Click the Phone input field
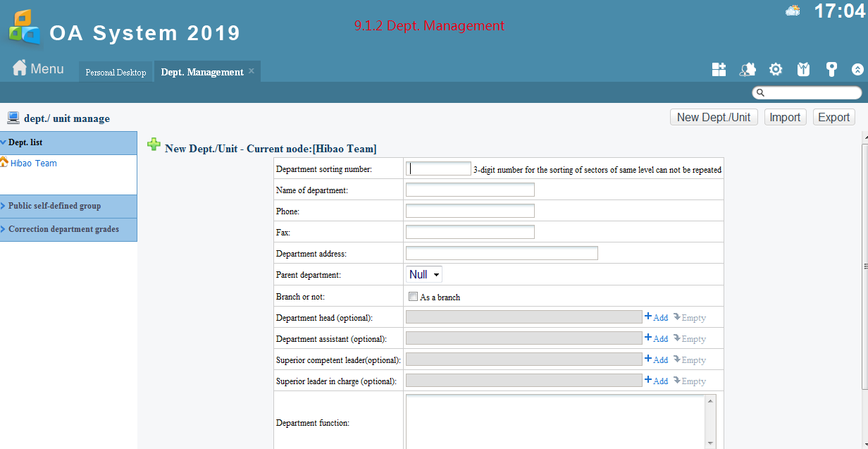 point(470,211)
